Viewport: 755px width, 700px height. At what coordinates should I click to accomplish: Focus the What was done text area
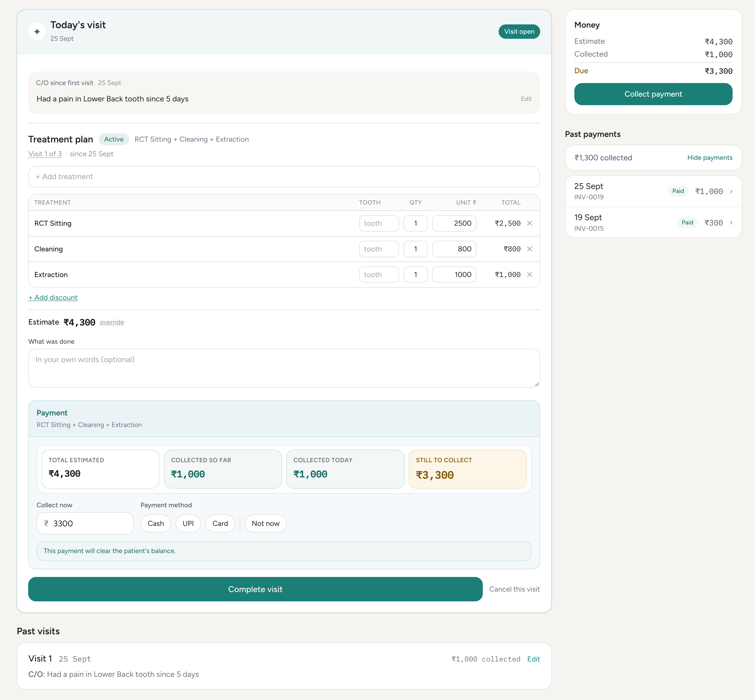[x=284, y=368]
